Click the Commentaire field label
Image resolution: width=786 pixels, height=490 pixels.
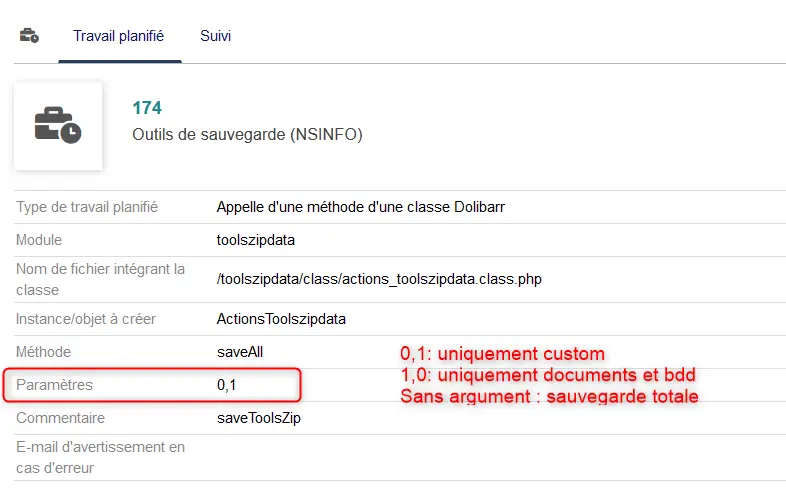[60, 418]
